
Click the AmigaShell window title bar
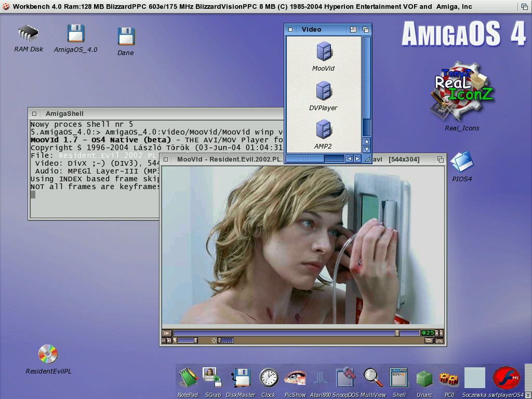(157, 114)
